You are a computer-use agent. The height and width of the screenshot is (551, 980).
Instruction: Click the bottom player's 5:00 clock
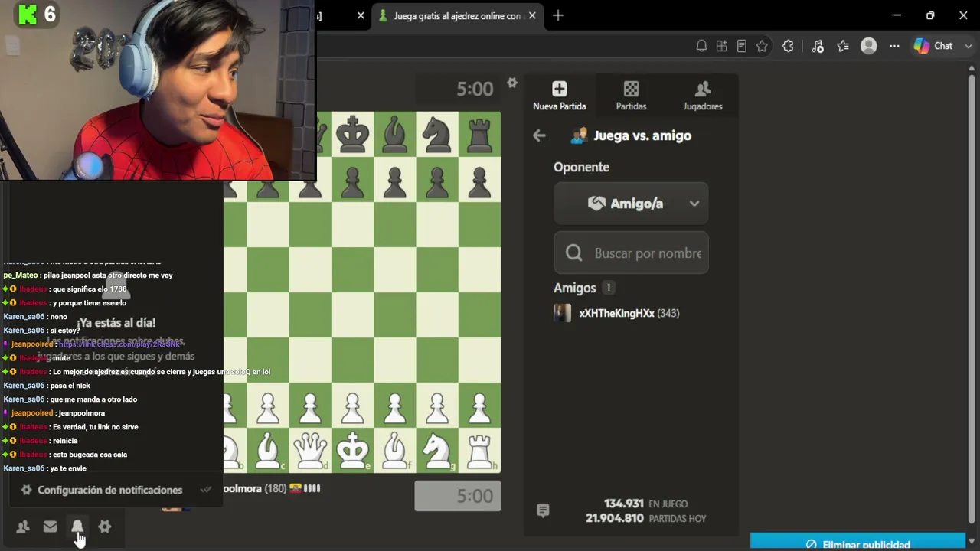point(458,496)
